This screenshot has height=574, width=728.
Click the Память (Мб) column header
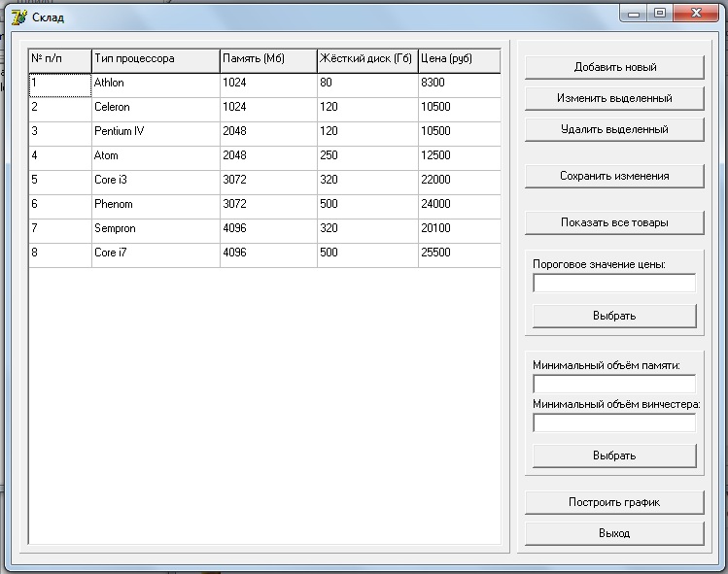click(x=268, y=60)
